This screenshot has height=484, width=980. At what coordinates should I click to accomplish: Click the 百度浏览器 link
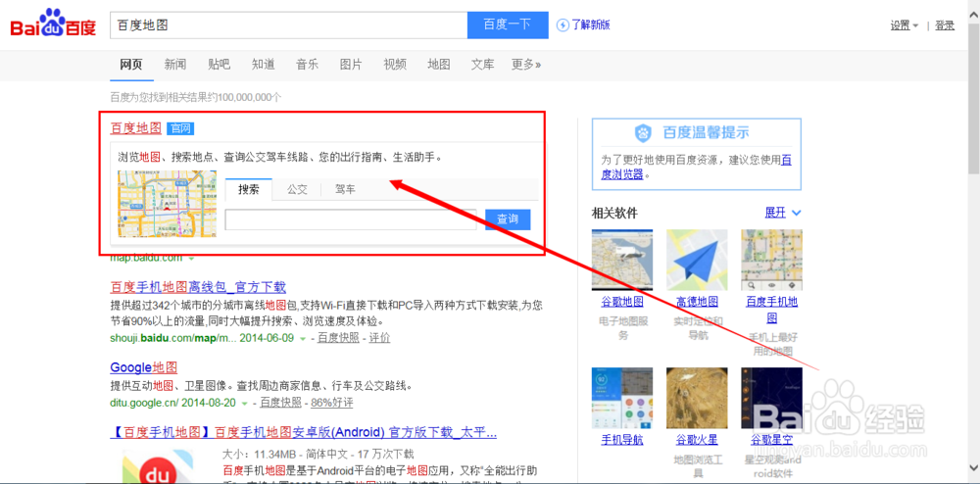[x=696, y=168]
